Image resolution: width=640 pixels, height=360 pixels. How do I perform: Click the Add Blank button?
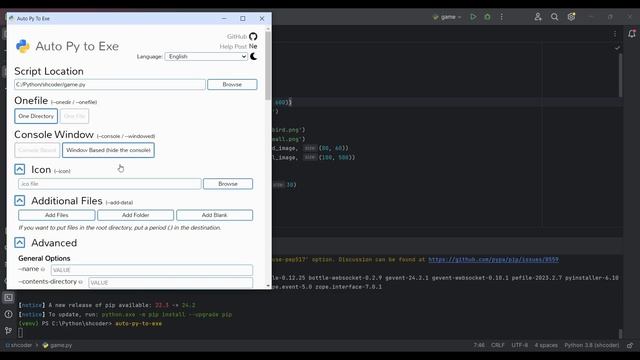(214, 215)
